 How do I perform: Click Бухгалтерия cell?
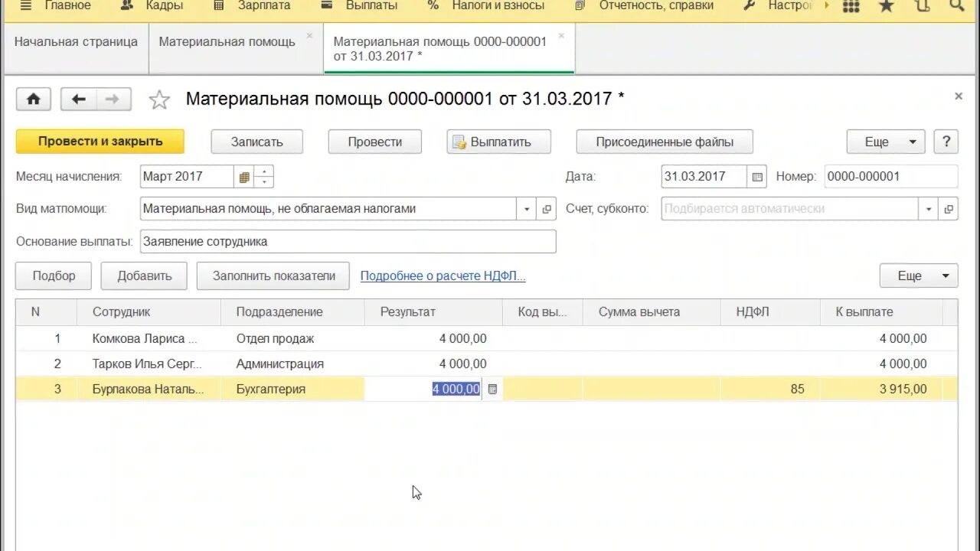pyautogui.click(x=292, y=390)
